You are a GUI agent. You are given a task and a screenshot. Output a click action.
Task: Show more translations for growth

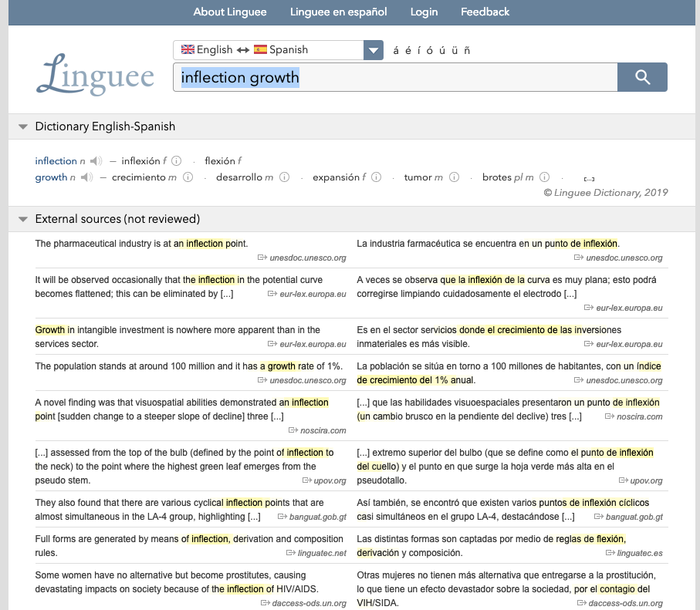click(588, 178)
